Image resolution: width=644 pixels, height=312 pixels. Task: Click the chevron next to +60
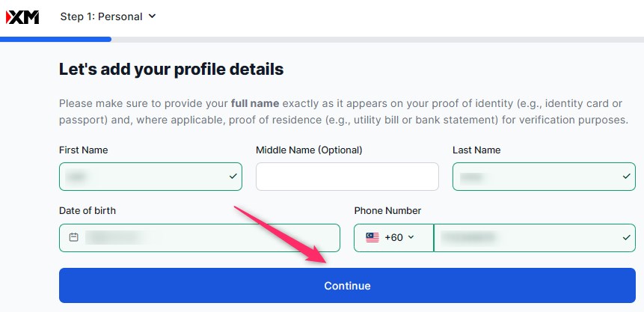point(411,238)
